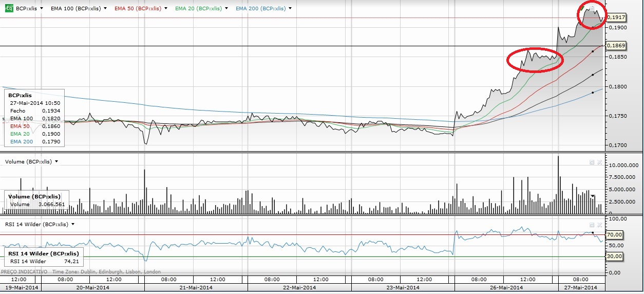Maximize the RSI 14 Wilder panel

click(x=592, y=225)
